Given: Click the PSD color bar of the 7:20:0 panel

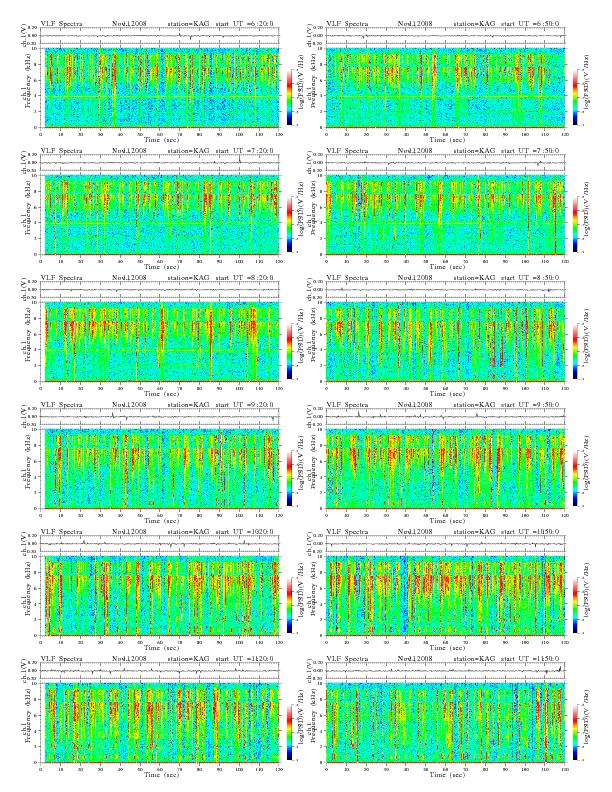Looking at the screenshot, I should 289,224.
